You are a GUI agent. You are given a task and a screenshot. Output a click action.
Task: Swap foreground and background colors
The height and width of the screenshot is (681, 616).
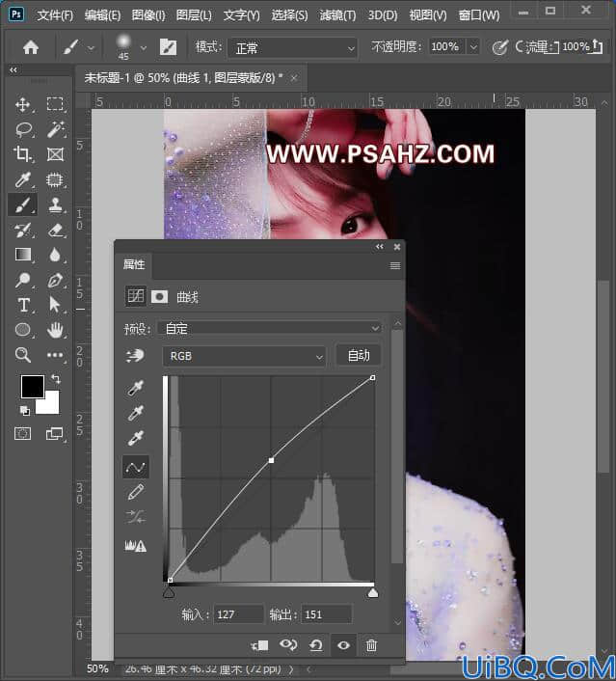[56, 379]
